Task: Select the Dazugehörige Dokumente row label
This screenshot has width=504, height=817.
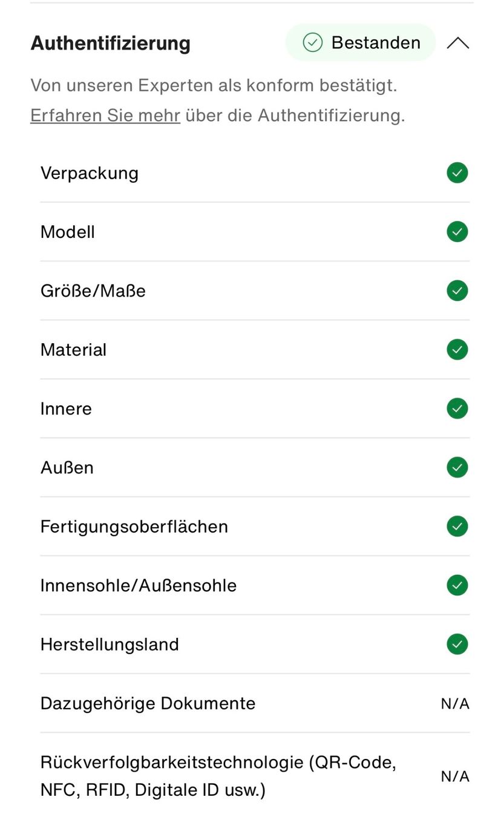Action: [148, 703]
